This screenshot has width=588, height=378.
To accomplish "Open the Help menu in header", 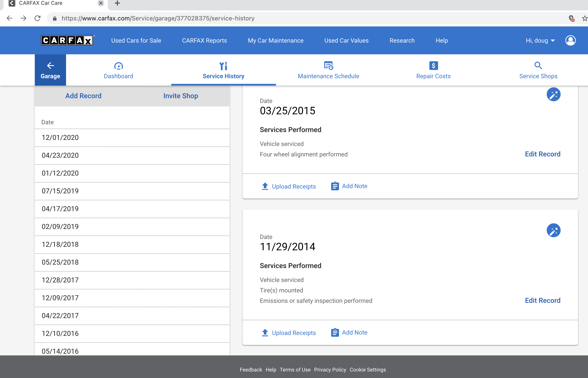I will pos(442,40).
